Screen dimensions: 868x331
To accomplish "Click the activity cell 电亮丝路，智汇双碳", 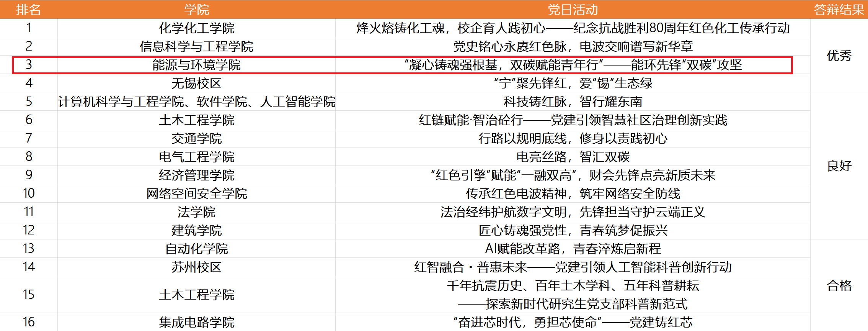I will (x=573, y=157).
